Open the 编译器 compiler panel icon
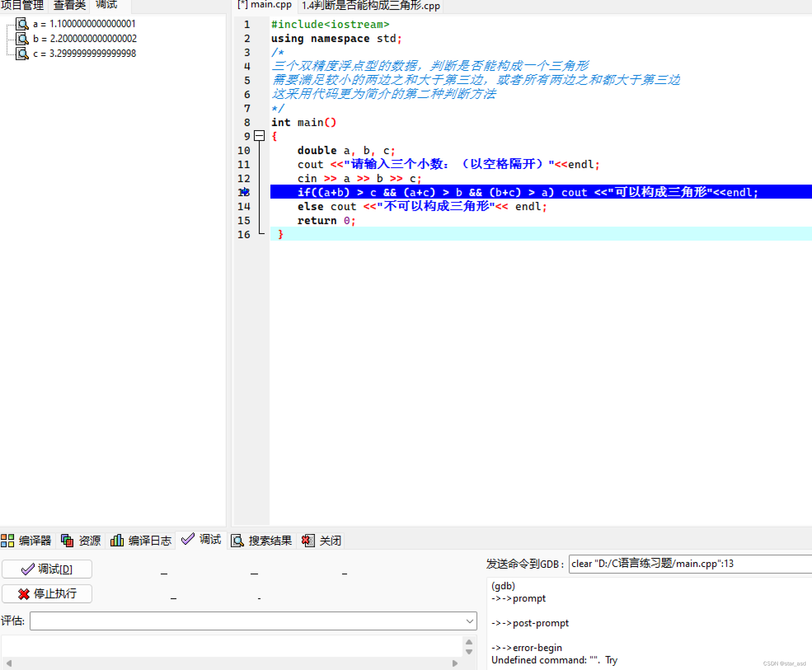The width and height of the screenshot is (812, 670). [7, 540]
